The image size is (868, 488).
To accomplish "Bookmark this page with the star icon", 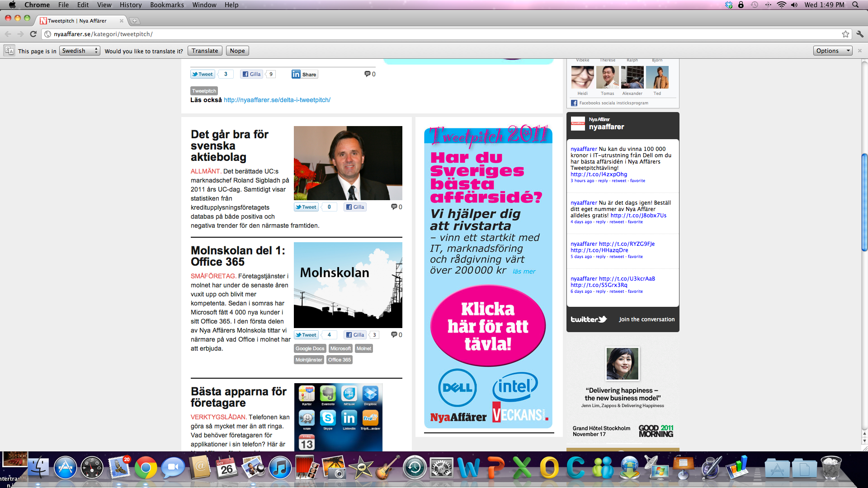I will tap(845, 34).
